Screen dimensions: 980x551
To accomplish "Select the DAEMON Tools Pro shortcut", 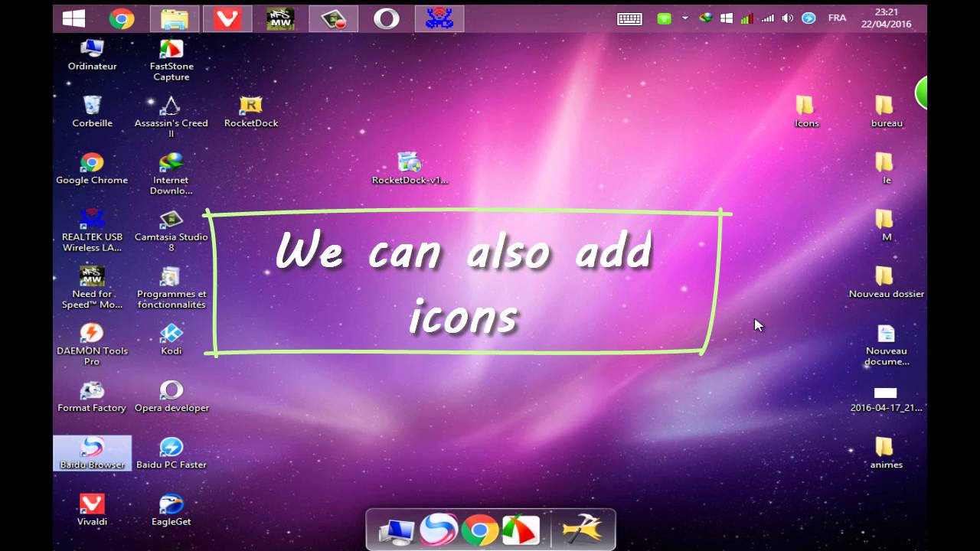I will point(92,344).
